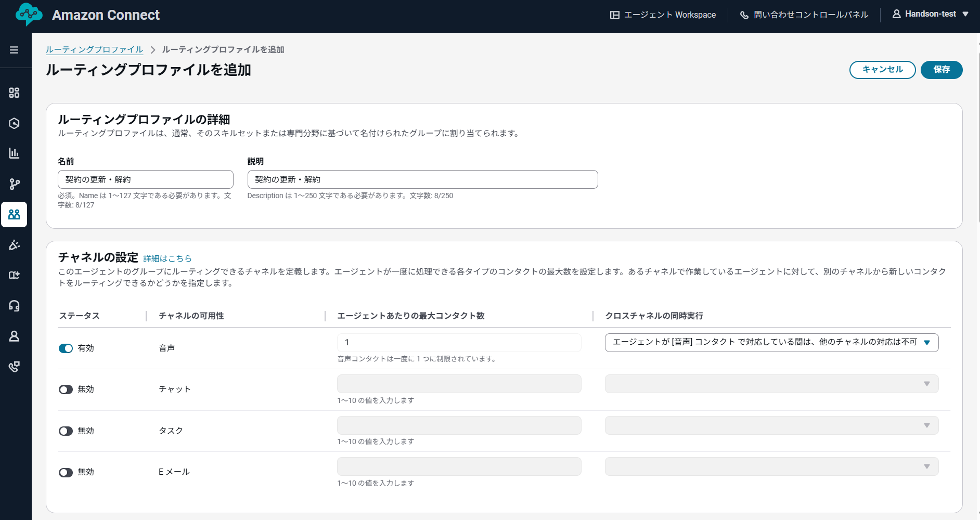Click the highlighted users sidebar icon
The height and width of the screenshot is (520, 980).
(14, 214)
